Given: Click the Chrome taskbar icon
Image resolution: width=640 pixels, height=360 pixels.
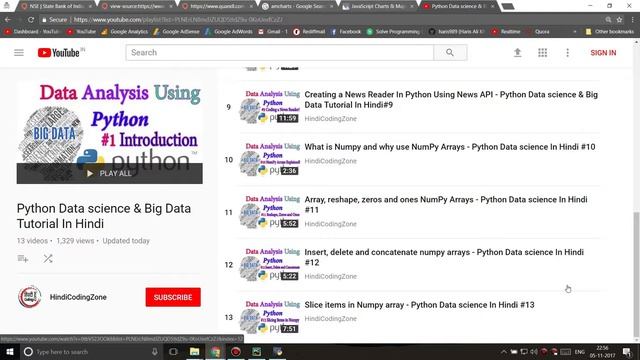Looking at the screenshot, I should click(215, 351).
